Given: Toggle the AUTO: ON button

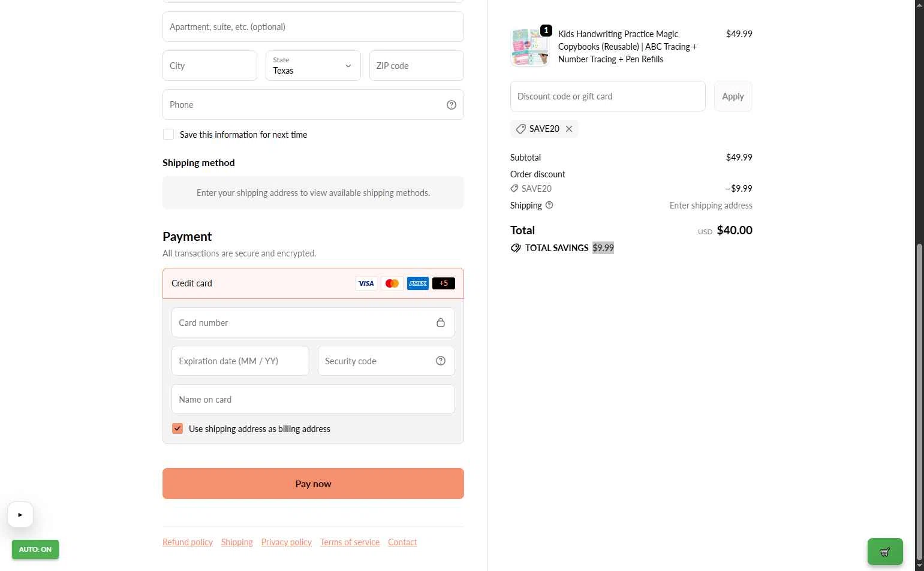Looking at the screenshot, I should (x=35, y=549).
